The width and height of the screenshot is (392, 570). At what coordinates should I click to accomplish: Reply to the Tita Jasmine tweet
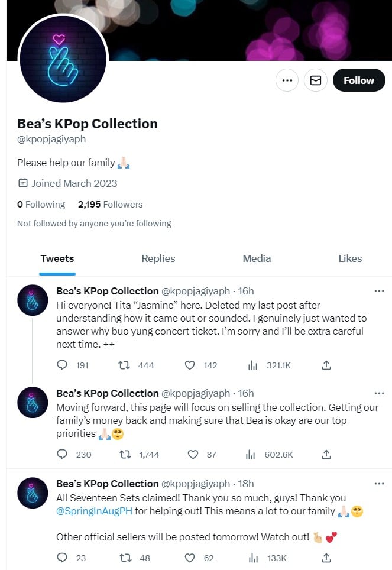click(62, 365)
